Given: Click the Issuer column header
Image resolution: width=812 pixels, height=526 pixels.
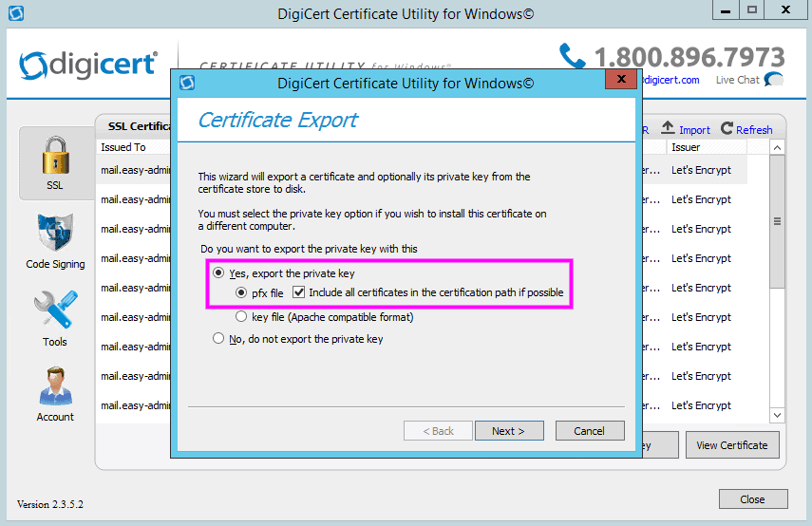Looking at the screenshot, I should pyautogui.click(x=707, y=147).
